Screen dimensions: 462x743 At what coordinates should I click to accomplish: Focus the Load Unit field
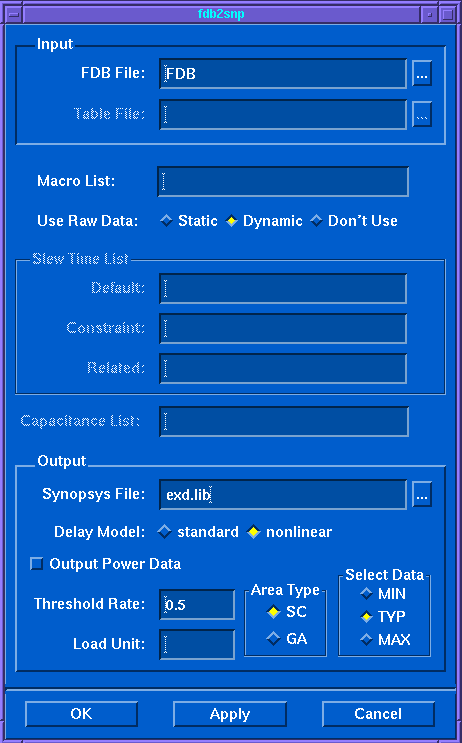[x=197, y=644]
